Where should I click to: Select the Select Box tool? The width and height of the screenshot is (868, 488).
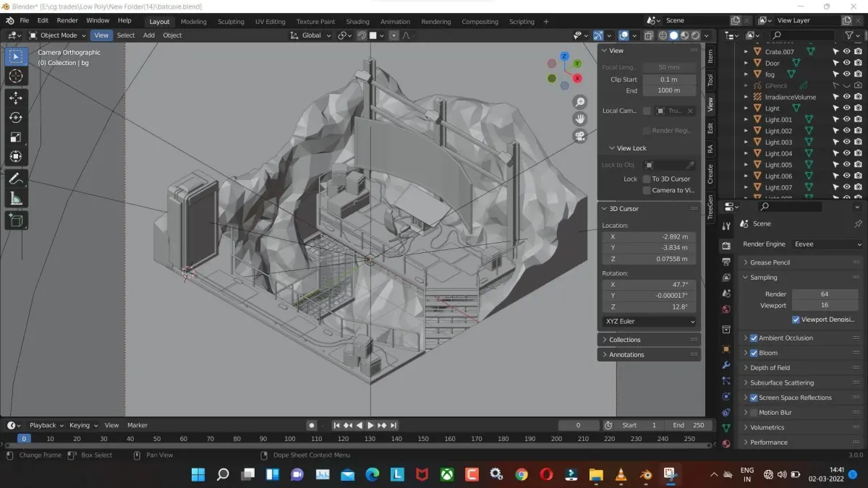[x=16, y=56]
